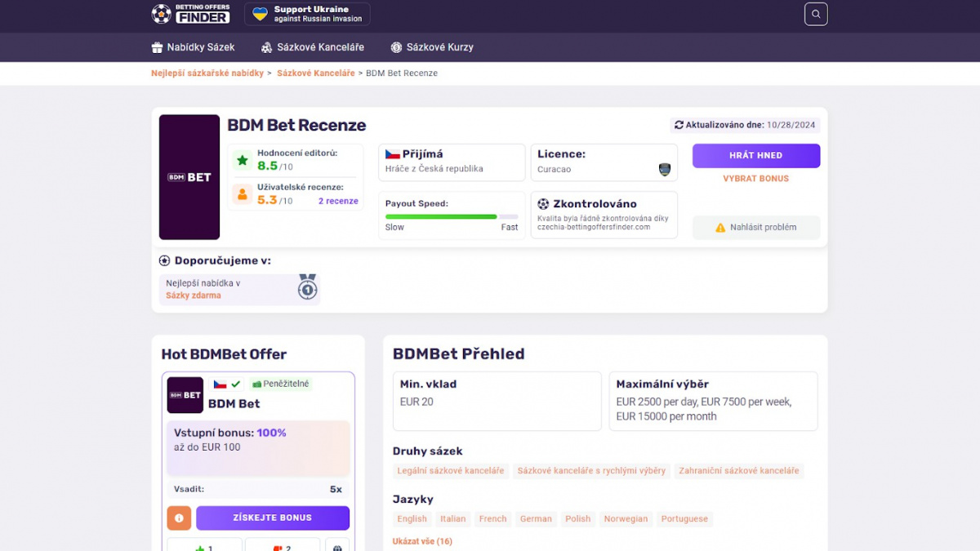
Task: Expand Ukázat vše to show all 16 languages
Action: pos(422,540)
